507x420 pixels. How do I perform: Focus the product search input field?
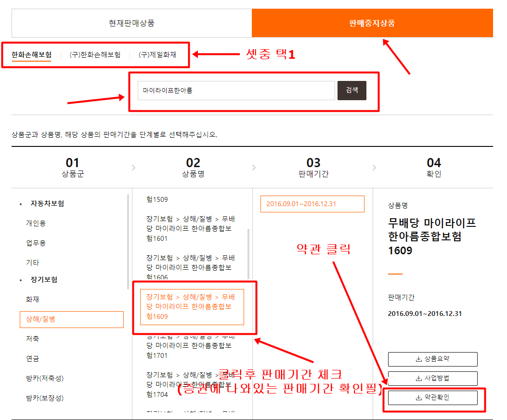pyautogui.click(x=236, y=90)
